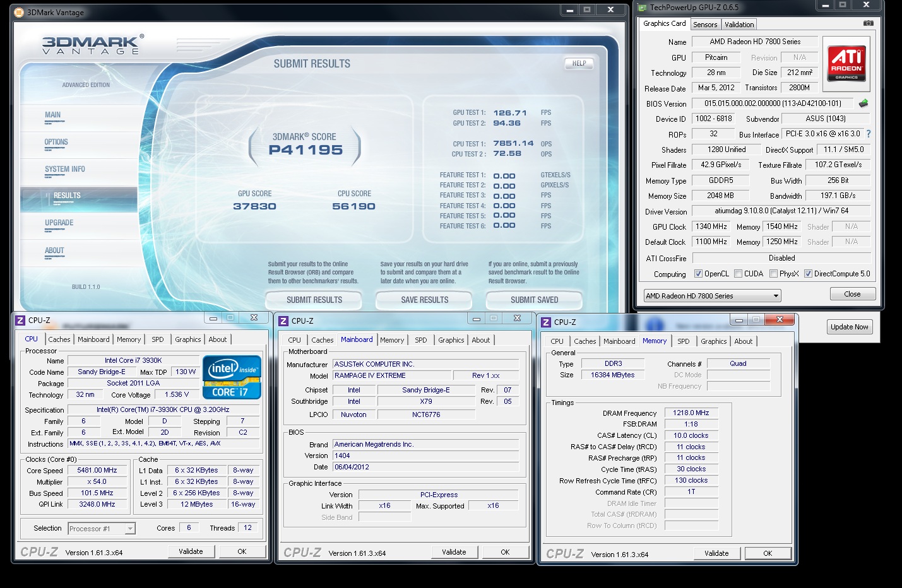
Task: Click the TechPowerUp GPU-Z title bar icon
Action: tap(643, 8)
